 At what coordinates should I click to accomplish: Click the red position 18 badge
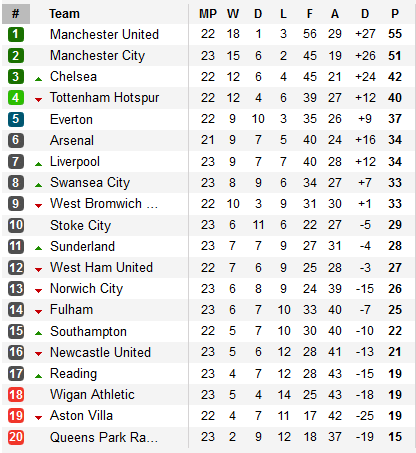(16, 395)
